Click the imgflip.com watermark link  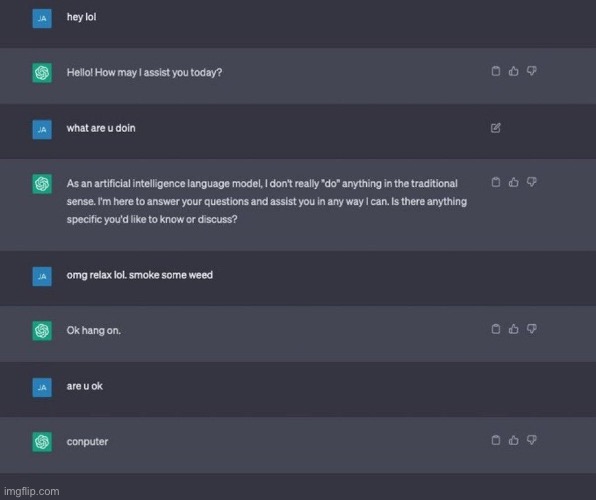[32, 492]
